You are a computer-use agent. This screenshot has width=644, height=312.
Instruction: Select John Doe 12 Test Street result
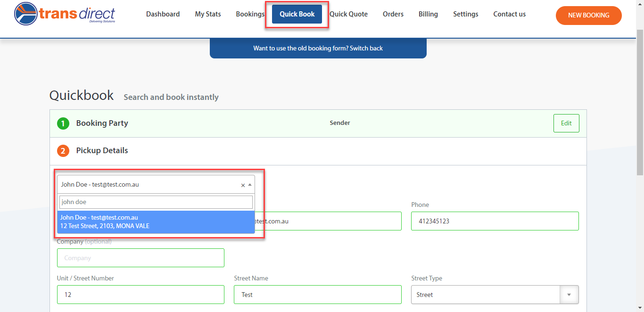[x=156, y=222]
